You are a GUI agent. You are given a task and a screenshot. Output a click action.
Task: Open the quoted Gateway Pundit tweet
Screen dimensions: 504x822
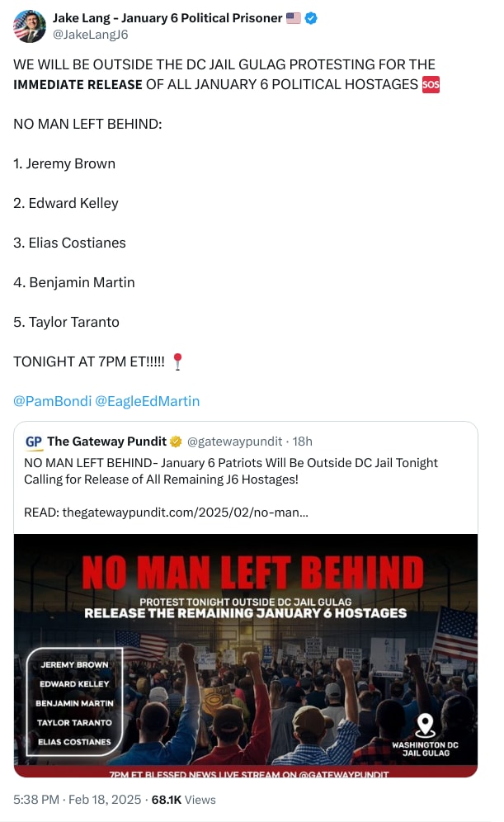click(245, 487)
